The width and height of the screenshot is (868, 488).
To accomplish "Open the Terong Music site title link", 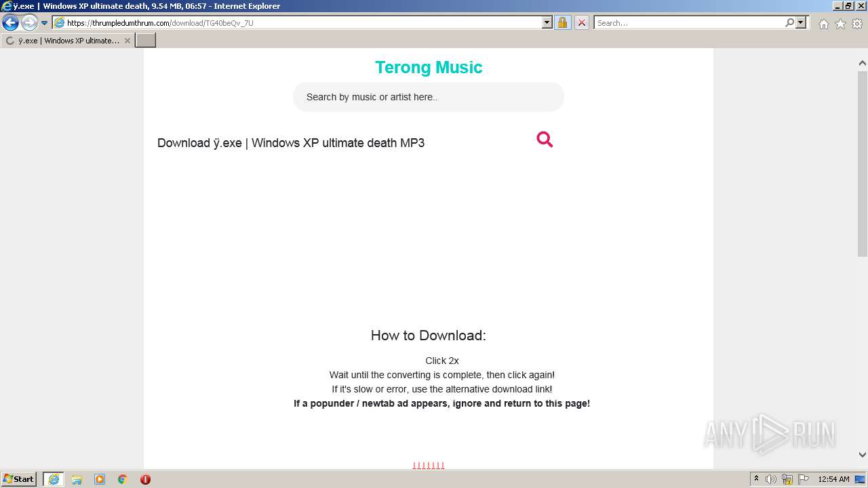I will [x=429, y=67].
